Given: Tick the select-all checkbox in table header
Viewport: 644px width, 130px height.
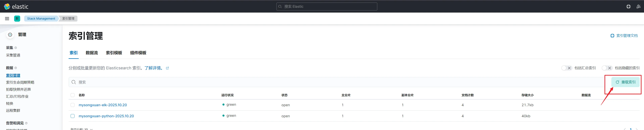Looking at the screenshot, I should point(72,95).
